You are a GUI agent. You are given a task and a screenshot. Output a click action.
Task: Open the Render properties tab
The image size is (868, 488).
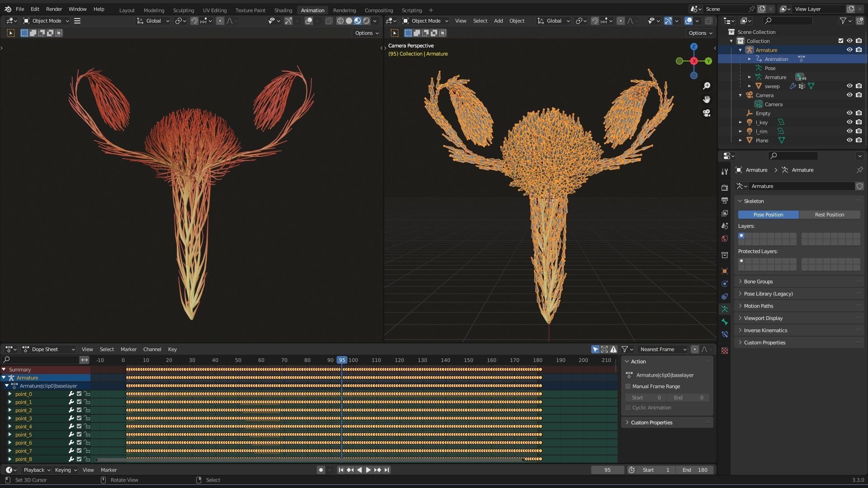point(725,188)
